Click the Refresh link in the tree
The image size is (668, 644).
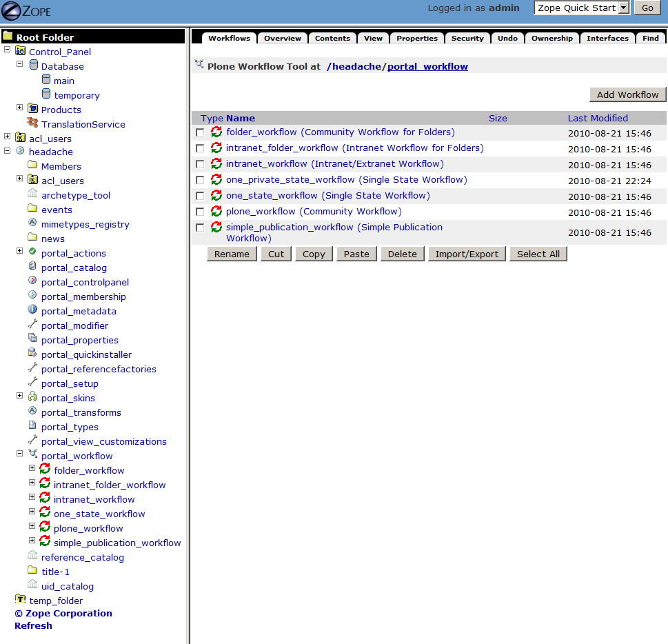click(x=33, y=625)
